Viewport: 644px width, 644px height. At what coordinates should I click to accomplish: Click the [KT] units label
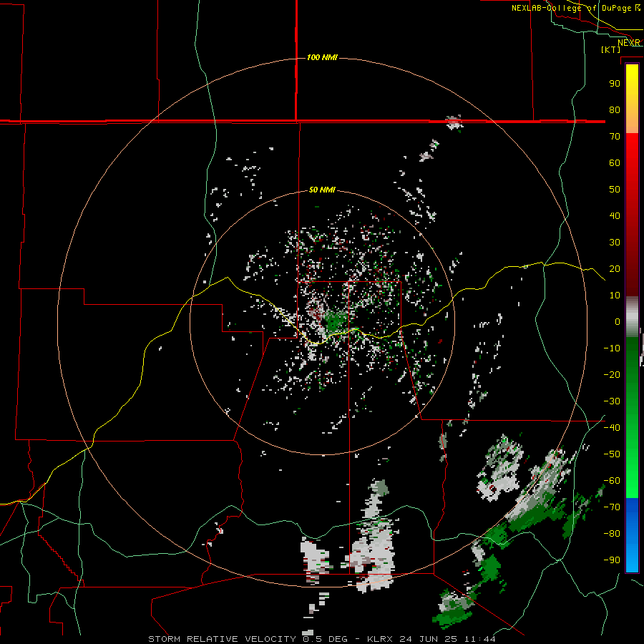pyautogui.click(x=611, y=49)
